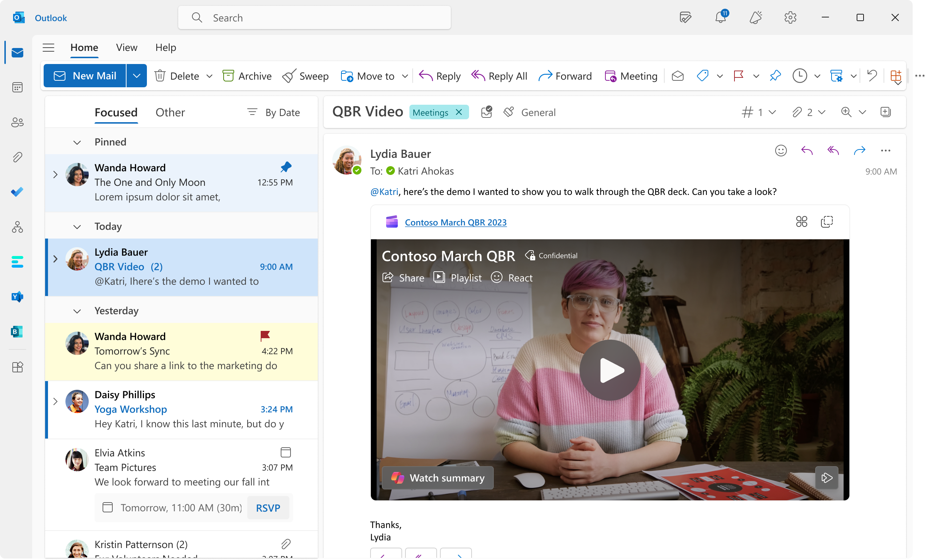The height and width of the screenshot is (560, 933).
Task: Click the apps grid icon on video card
Action: [x=801, y=222]
